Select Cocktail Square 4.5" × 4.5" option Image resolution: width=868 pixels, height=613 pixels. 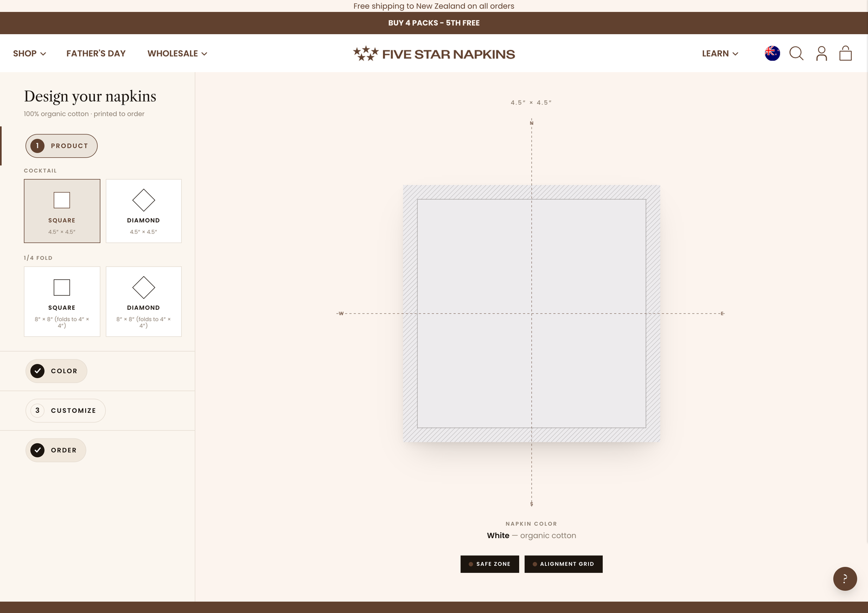(x=62, y=211)
